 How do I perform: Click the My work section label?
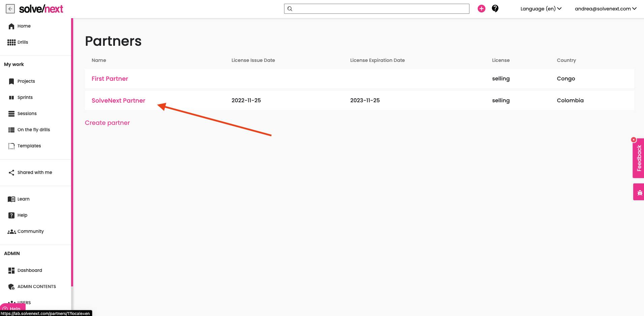[14, 64]
